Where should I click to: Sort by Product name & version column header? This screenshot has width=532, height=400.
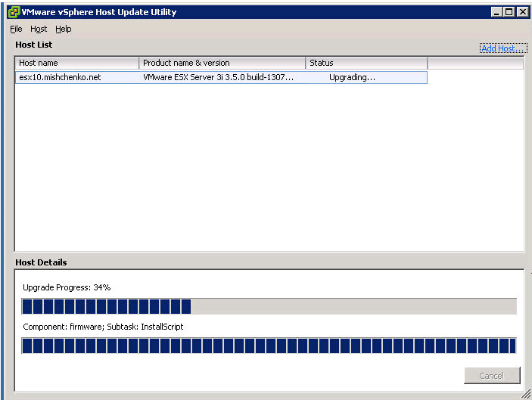[x=222, y=63]
